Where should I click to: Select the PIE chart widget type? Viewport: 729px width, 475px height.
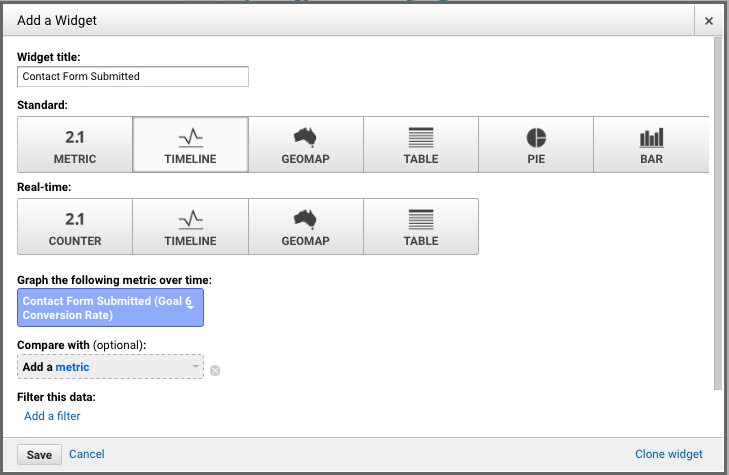pyautogui.click(x=536, y=145)
